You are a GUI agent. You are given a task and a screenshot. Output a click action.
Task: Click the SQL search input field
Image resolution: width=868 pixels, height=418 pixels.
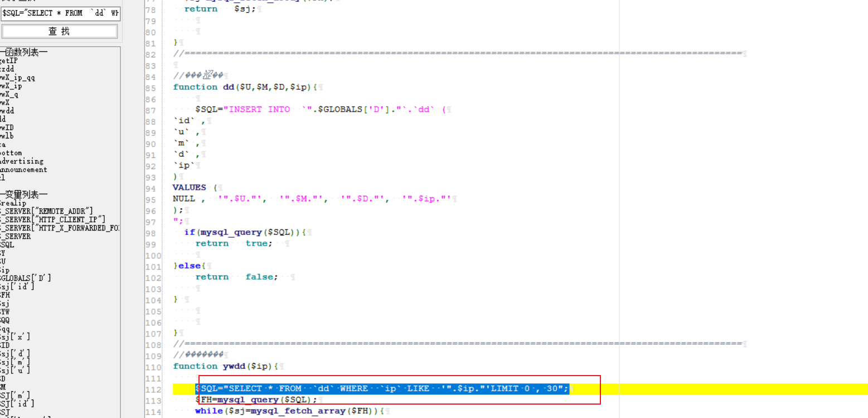[x=60, y=12]
